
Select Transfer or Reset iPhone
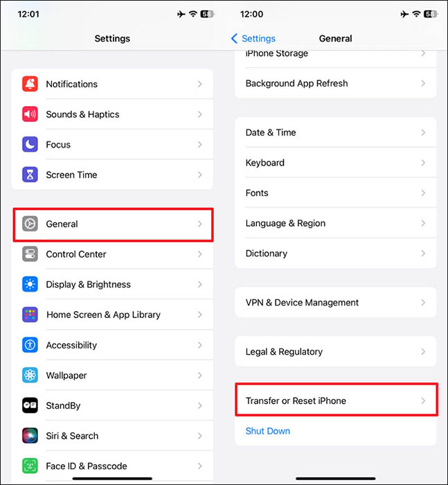point(337,400)
